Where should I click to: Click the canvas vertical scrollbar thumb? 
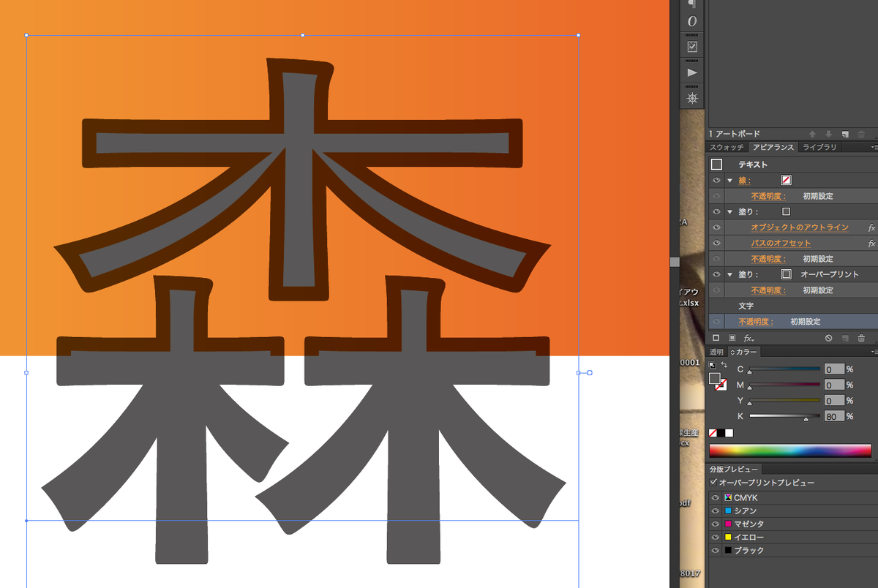tap(675, 262)
